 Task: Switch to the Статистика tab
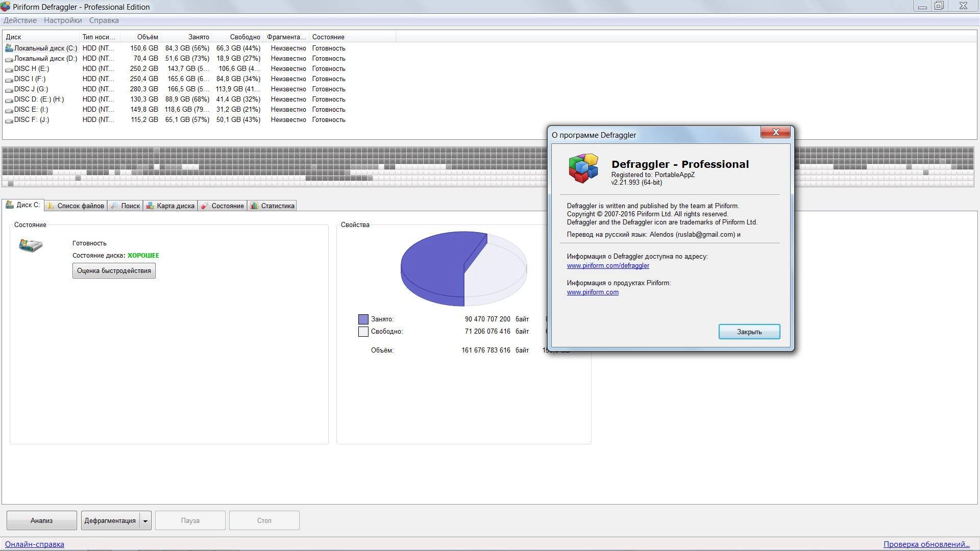pos(272,206)
